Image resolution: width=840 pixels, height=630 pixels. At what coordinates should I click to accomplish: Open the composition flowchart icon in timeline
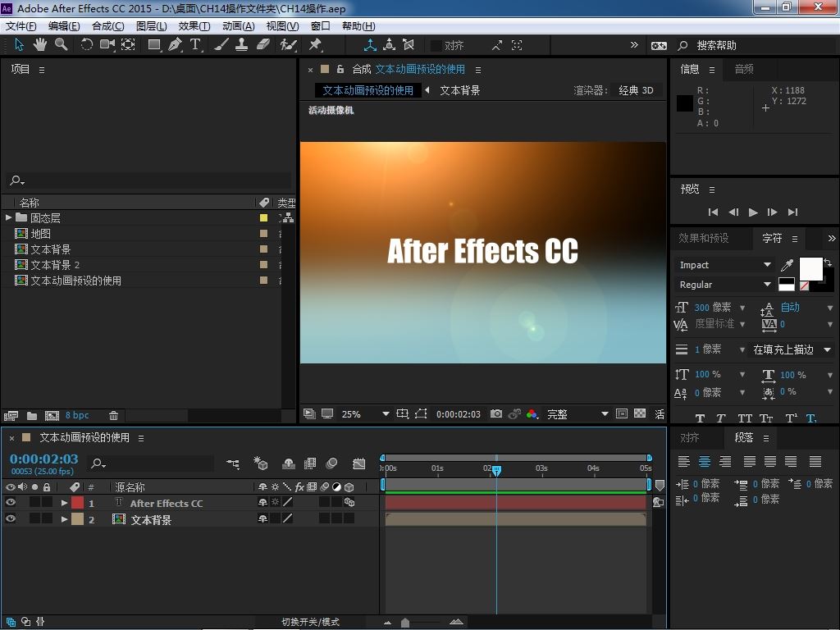pyautogui.click(x=233, y=464)
